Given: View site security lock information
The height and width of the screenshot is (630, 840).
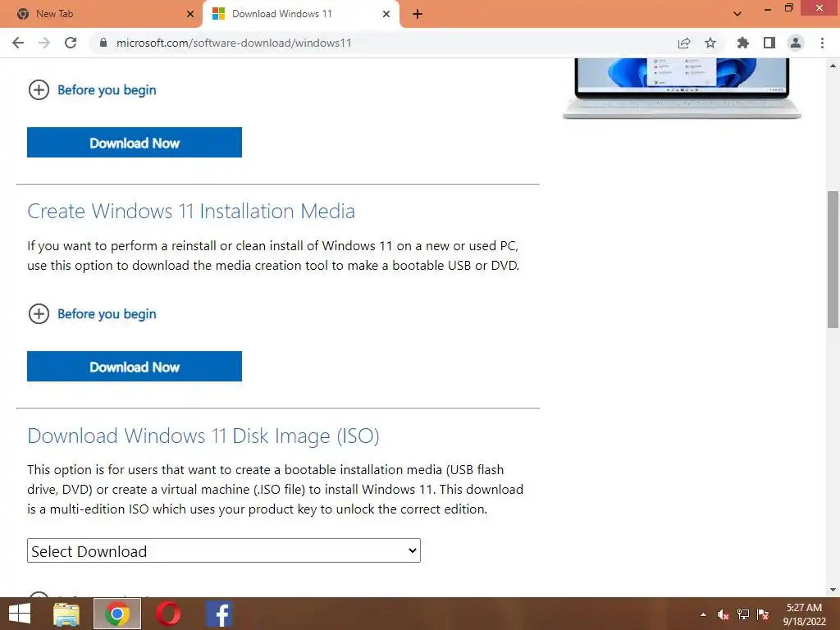Looking at the screenshot, I should [103, 43].
